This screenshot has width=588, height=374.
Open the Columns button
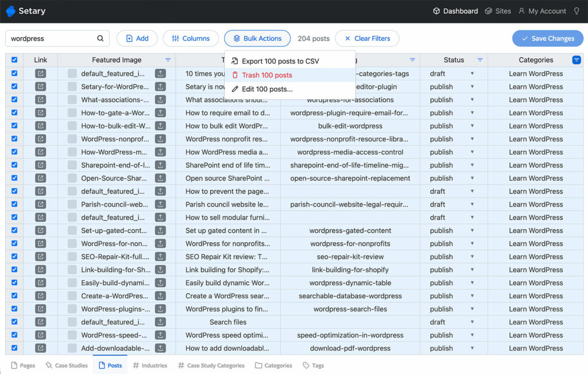[191, 38]
